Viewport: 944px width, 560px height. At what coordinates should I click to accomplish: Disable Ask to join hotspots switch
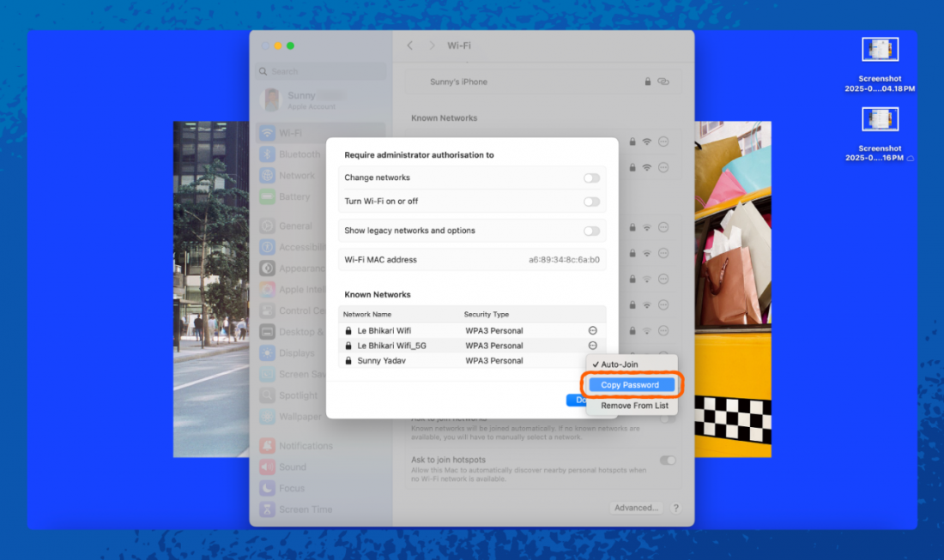tap(667, 461)
